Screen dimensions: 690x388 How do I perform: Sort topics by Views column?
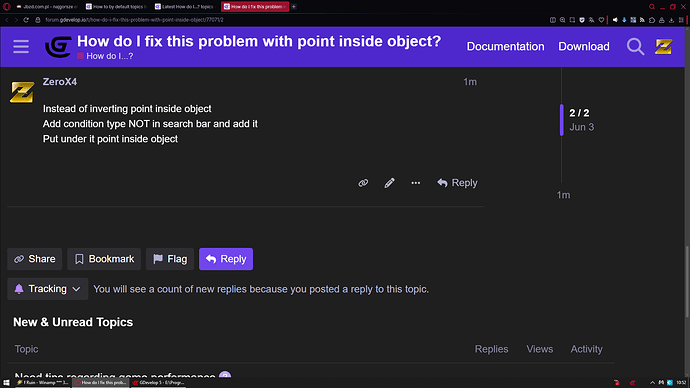(x=540, y=349)
